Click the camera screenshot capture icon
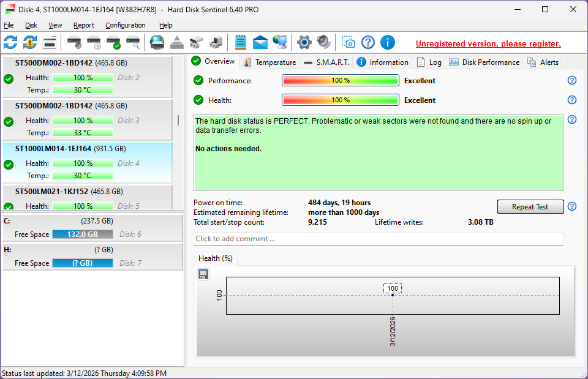 [x=349, y=42]
